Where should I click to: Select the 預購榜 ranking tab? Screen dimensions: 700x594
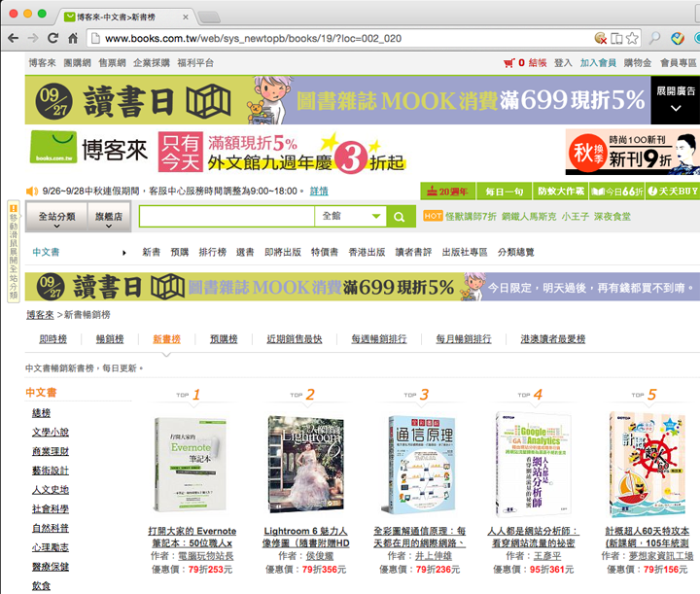[x=224, y=339]
